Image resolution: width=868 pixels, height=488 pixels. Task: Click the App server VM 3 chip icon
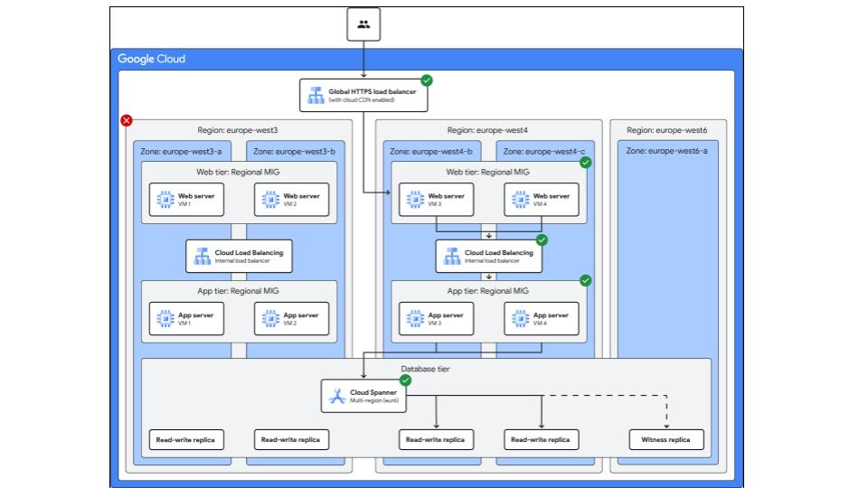415,318
